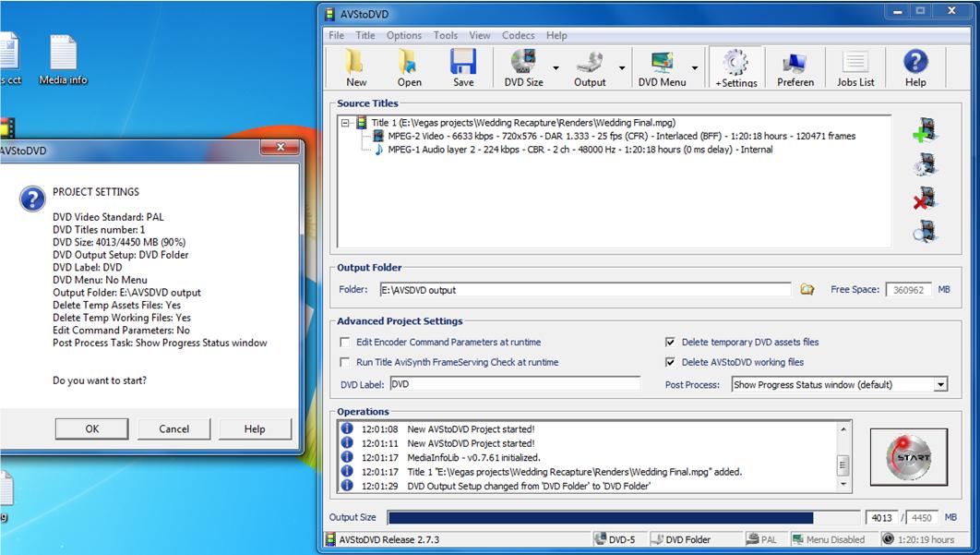The height and width of the screenshot is (555, 980).
Task: Click the Help question mark toolbar icon
Action: [x=915, y=67]
